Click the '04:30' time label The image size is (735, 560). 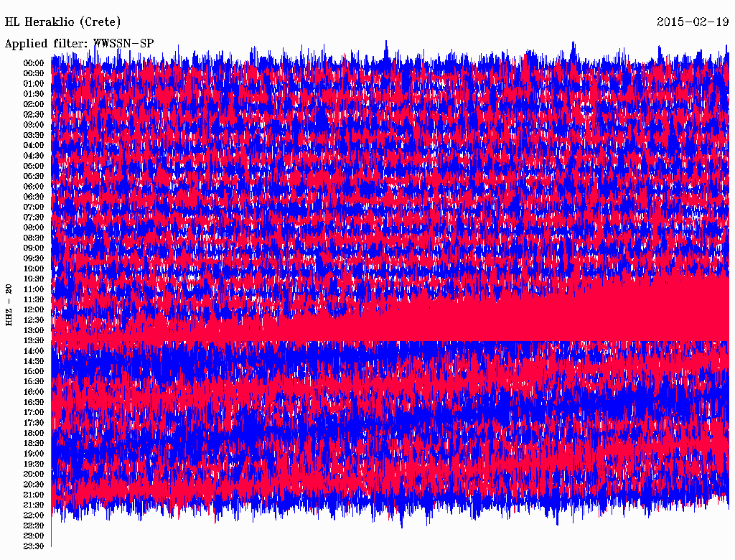33,156
